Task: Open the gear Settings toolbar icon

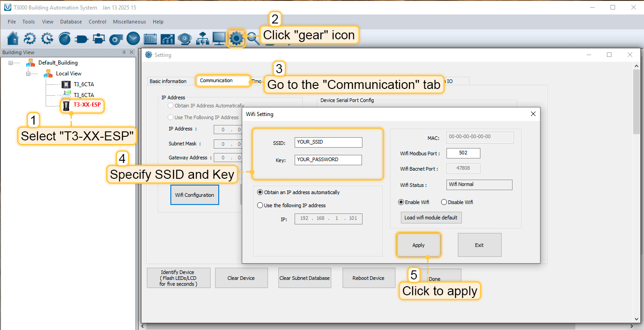Action: [236, 39]
